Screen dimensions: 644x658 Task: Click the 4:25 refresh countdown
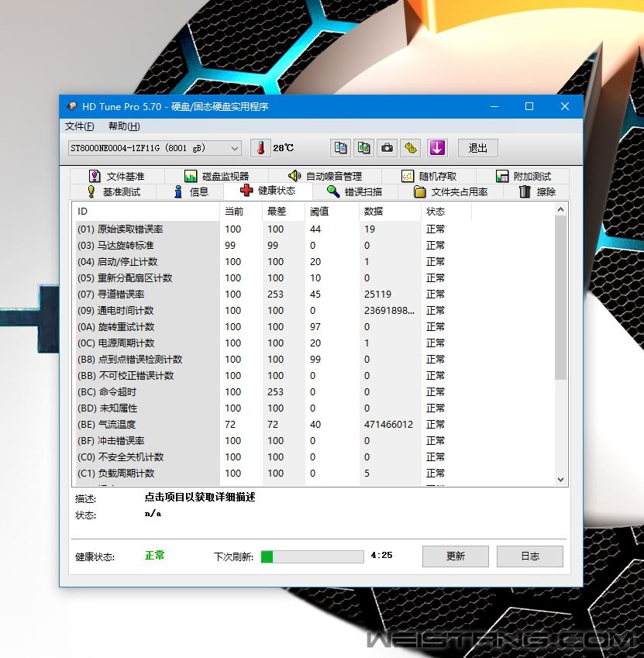click(382, 555)
